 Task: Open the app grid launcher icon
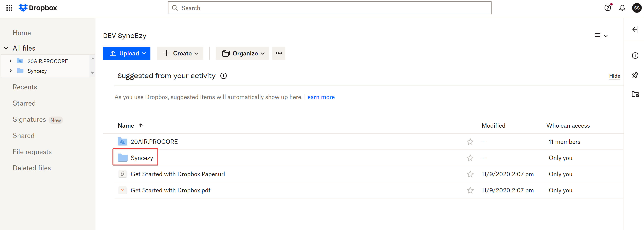(x=9, y=8)
